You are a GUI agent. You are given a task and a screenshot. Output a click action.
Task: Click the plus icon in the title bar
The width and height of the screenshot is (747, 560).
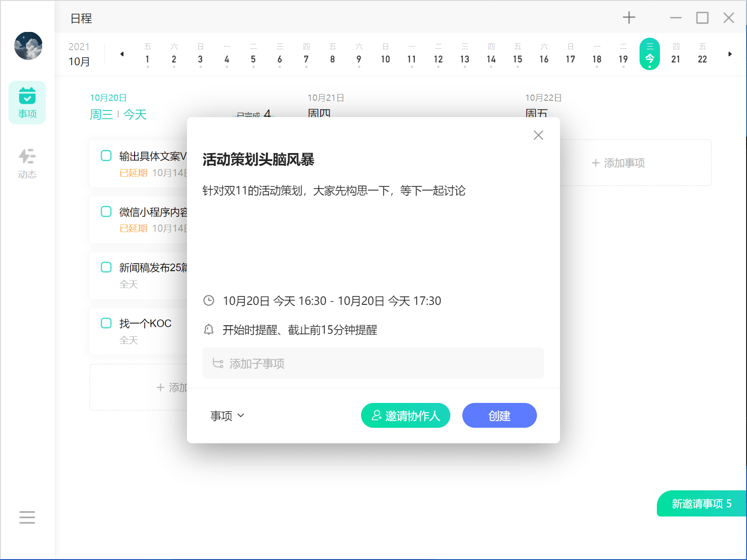click(629, 18)
